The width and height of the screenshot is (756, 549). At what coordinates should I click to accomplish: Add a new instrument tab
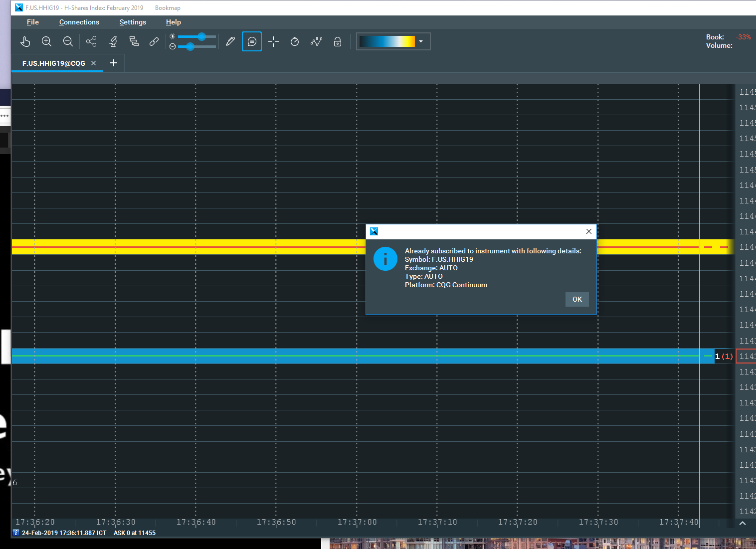(x=114, y=63)
